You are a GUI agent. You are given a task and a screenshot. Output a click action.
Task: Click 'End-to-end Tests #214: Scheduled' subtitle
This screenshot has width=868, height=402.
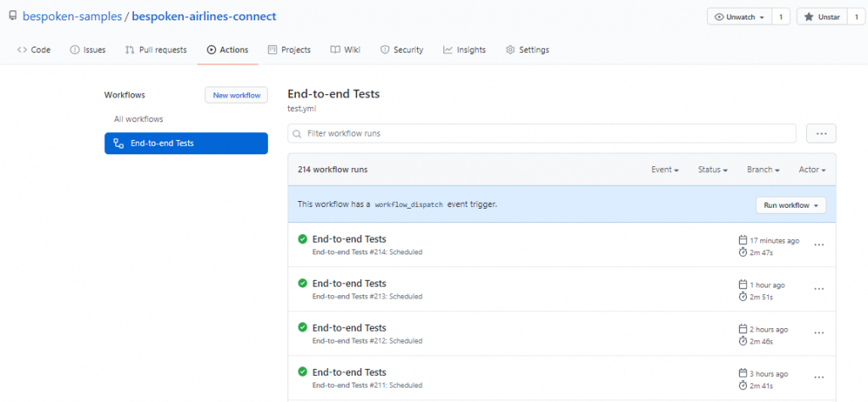pyautogui.click(x=367, y=252)
